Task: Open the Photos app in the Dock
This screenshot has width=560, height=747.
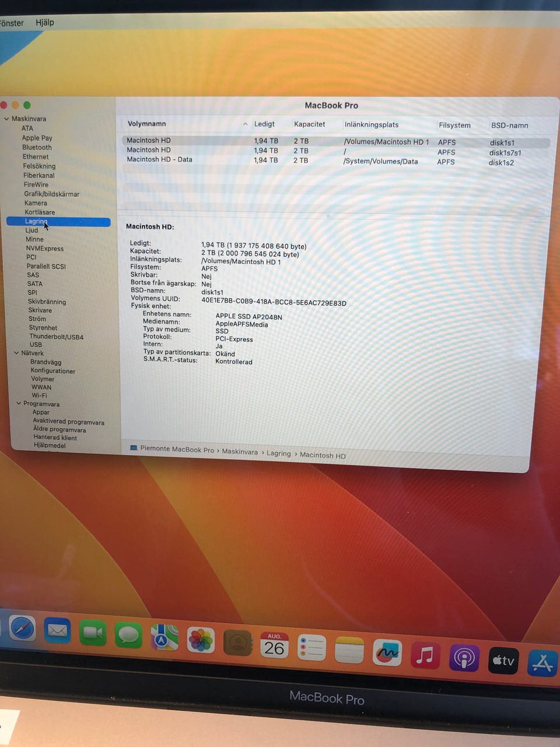Action: click(201, 640)
